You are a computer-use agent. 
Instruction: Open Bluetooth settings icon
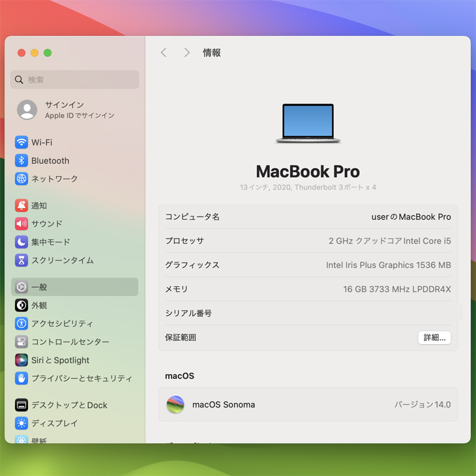[22, 160]
